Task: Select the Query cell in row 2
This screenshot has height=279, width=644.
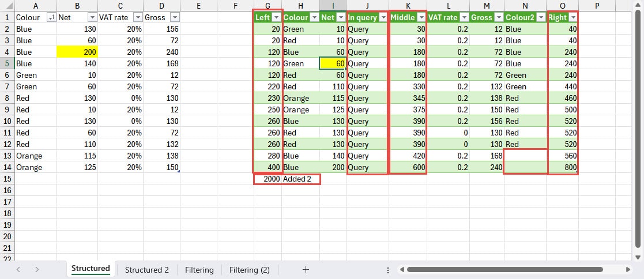Action: [368, 29]
